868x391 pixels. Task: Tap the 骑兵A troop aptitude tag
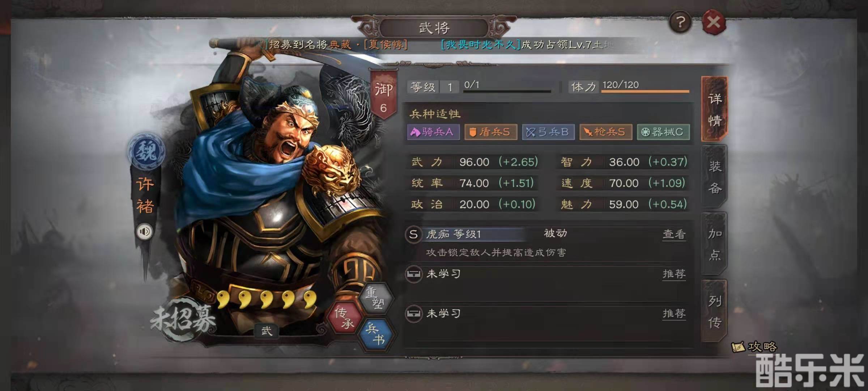433,132
